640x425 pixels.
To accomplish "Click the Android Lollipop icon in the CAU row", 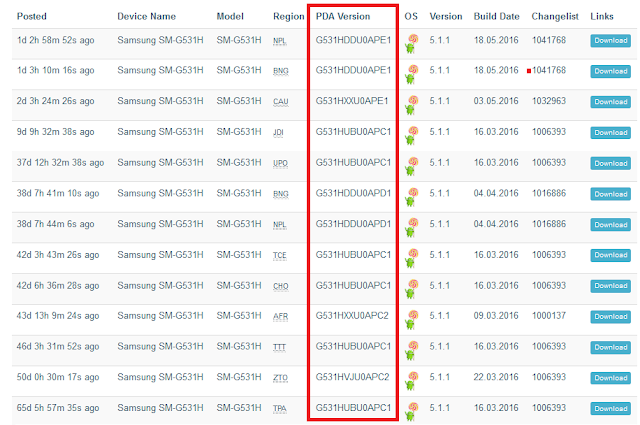I will pyautogui.click(x=412, y=105).
